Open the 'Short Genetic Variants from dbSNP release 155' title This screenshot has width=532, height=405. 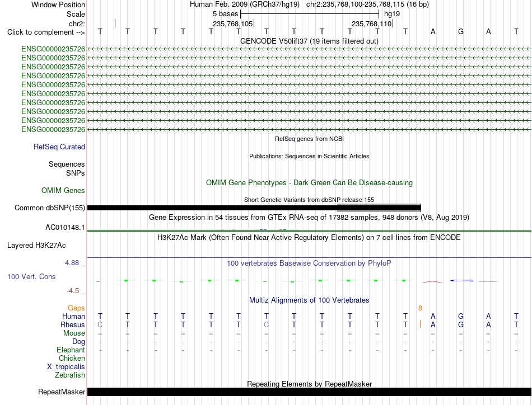click(x=309, y=200)
